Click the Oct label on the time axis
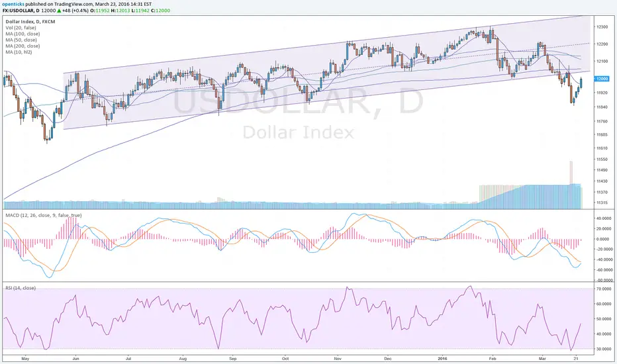The image size is (617, 364). click(x=285, y=359)
